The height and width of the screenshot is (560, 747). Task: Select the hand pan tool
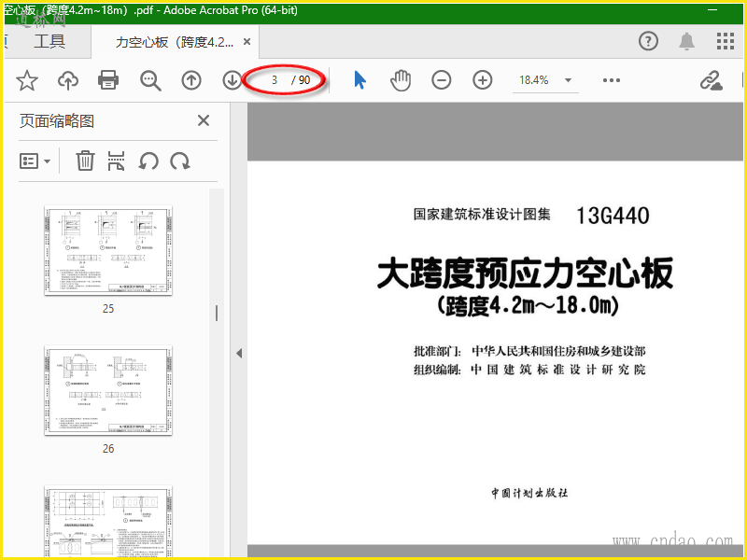point(401,80)
